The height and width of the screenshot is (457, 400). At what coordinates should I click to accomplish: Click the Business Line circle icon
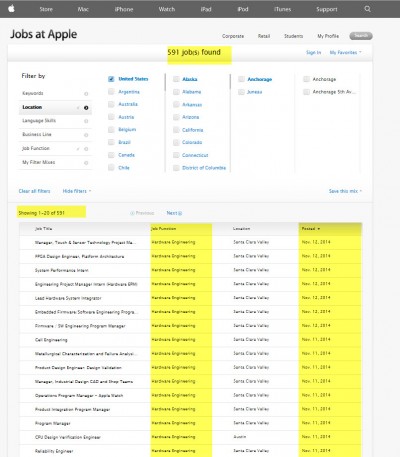pyautogui.click(x=86, y=135)
